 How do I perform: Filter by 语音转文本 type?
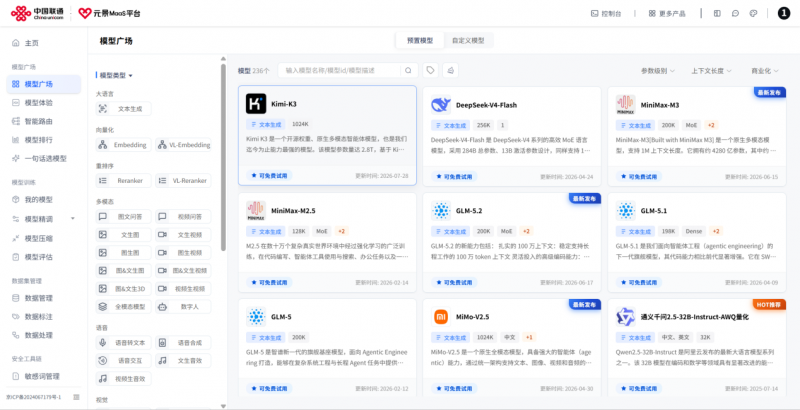click(123, 343)
